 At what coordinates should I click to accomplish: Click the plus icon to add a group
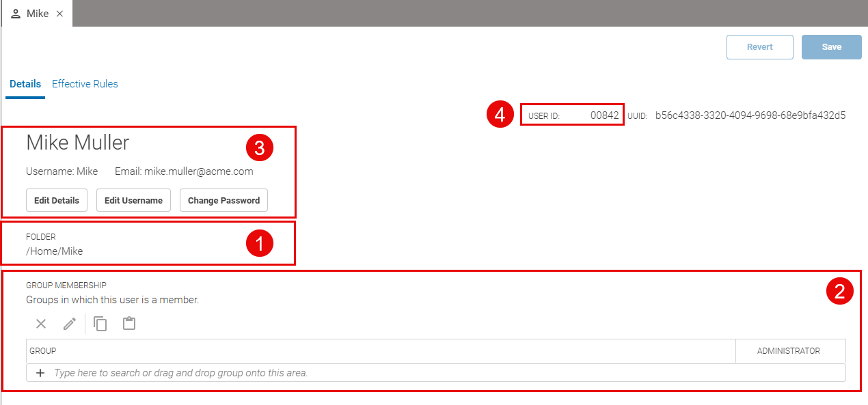(x=40, y=372)
